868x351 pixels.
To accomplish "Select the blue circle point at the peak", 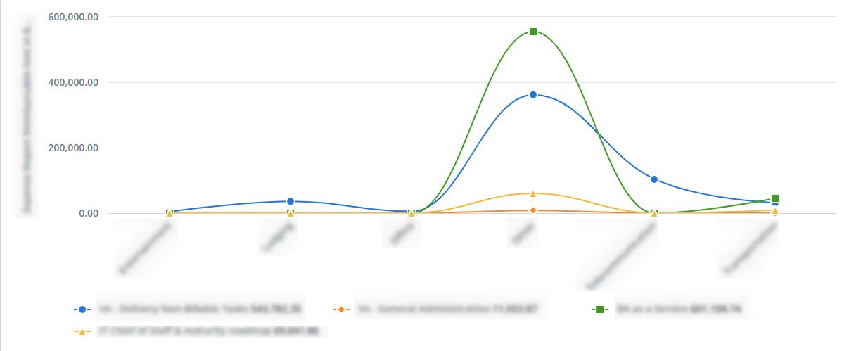I will click(x=533, y=94).
